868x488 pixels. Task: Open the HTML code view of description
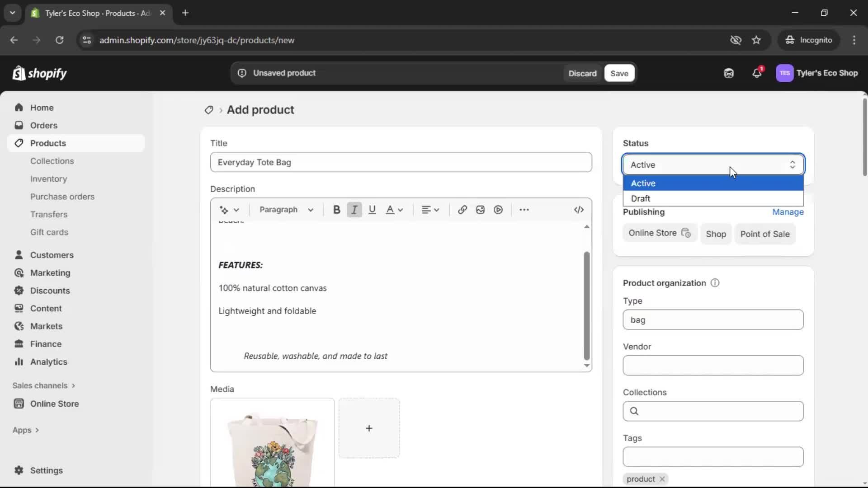(579, 209)
